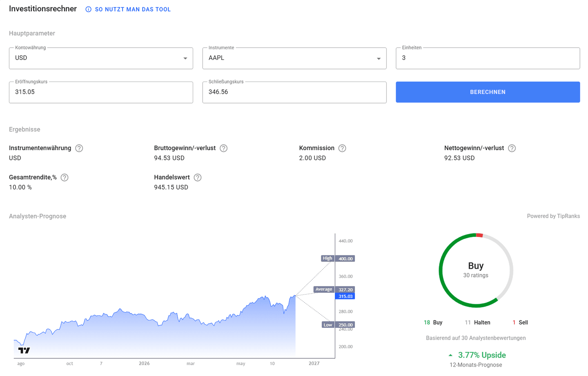Click 'Basierend auf 30 Analystenbewertungen' text
Viewport: 588px width, 376px height.
click(x=476, y=338)
